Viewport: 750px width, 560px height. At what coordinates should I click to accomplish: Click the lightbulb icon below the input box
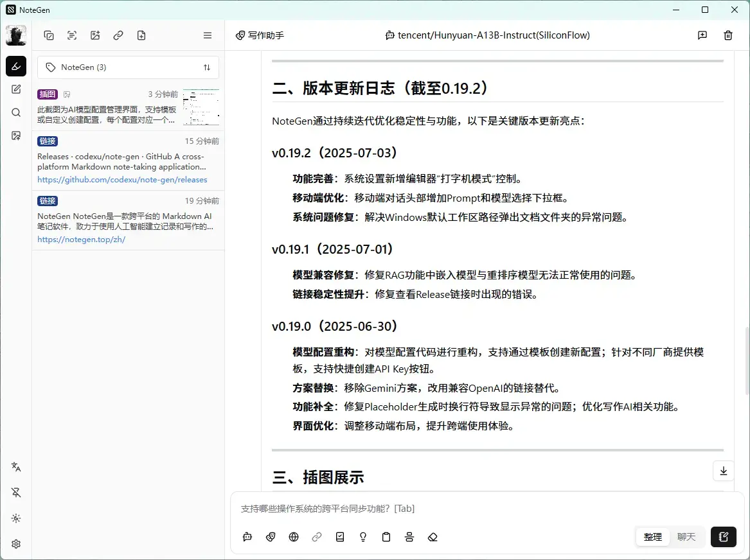click(363, 537)
